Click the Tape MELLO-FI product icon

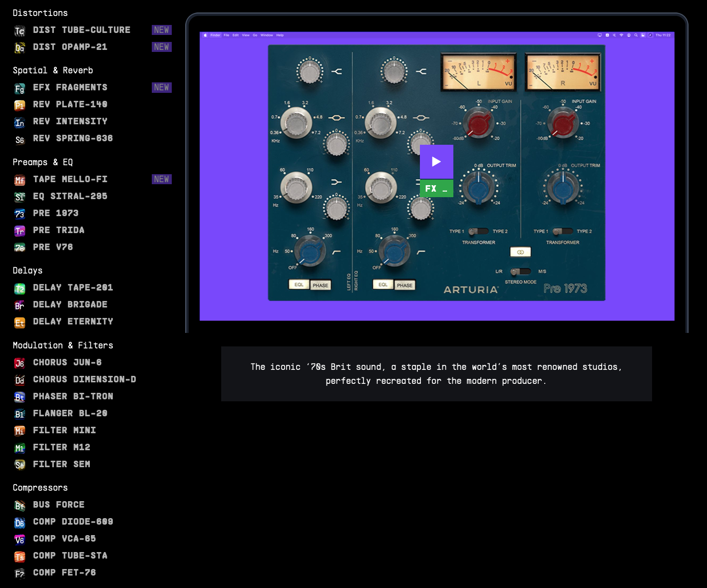(x=19, y=180)
